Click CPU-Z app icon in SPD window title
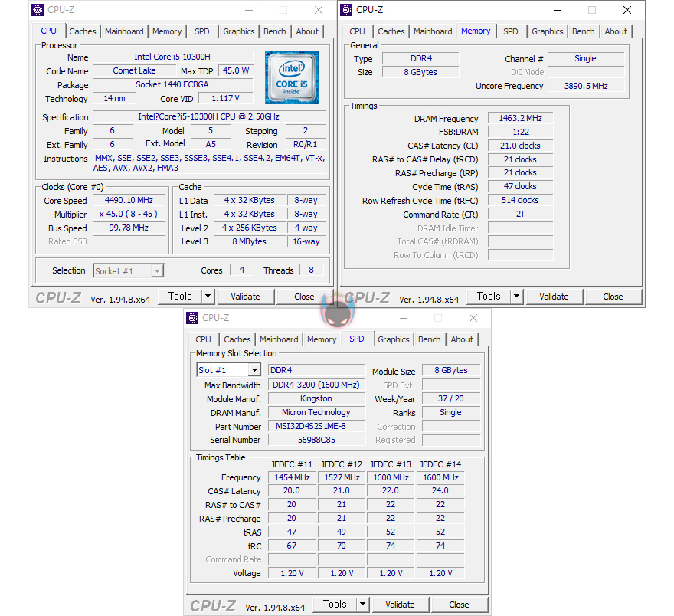Image resolution: width=674 pixels, height=616 pixels. pos(192,318)
